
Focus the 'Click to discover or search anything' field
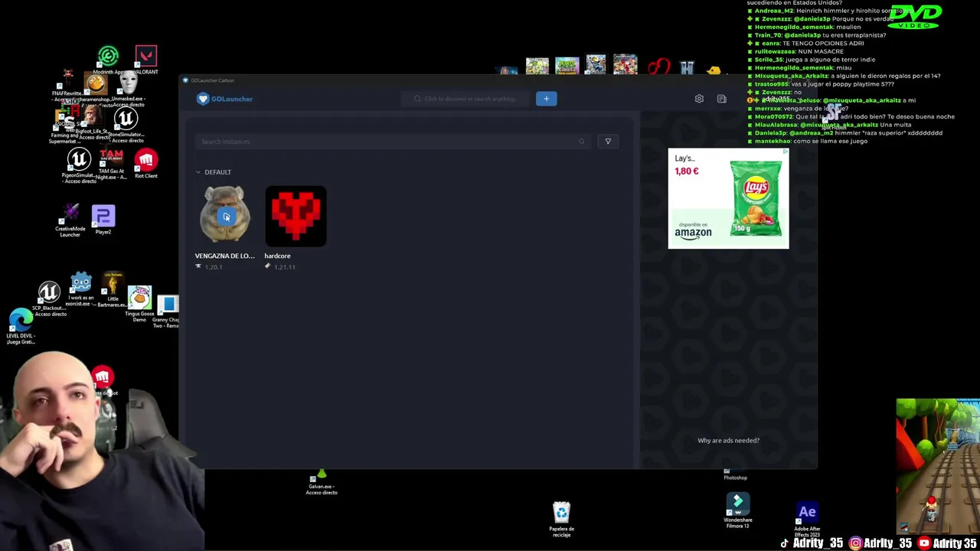pos(465,99)
